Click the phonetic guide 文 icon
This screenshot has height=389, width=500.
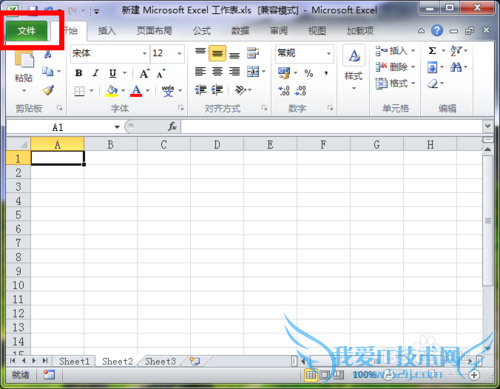168,91
